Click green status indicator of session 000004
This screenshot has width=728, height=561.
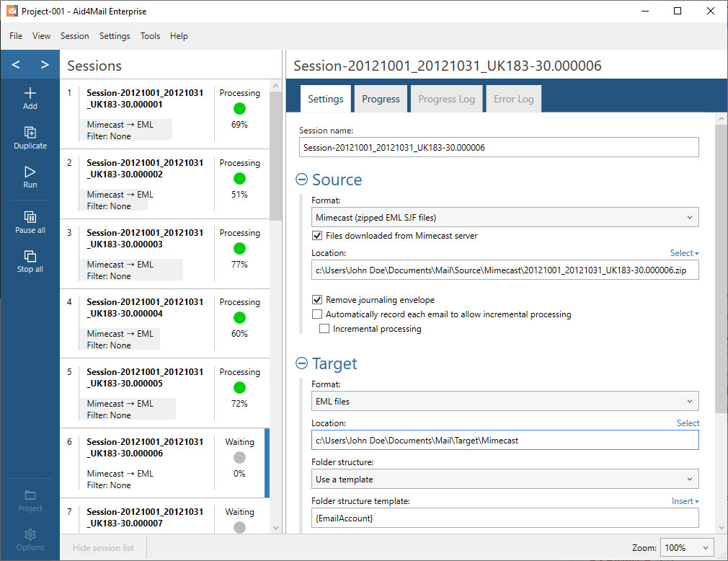coord(239,318)
